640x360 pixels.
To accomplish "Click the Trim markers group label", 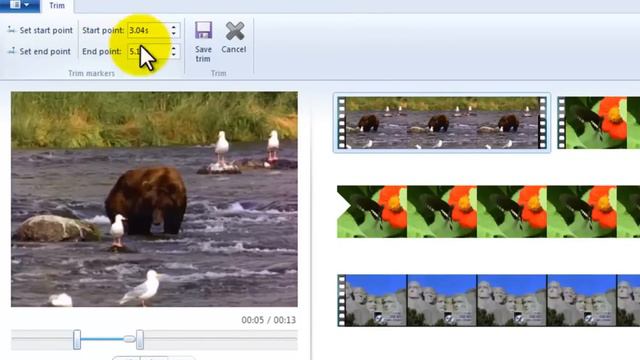I will point(91,73).
